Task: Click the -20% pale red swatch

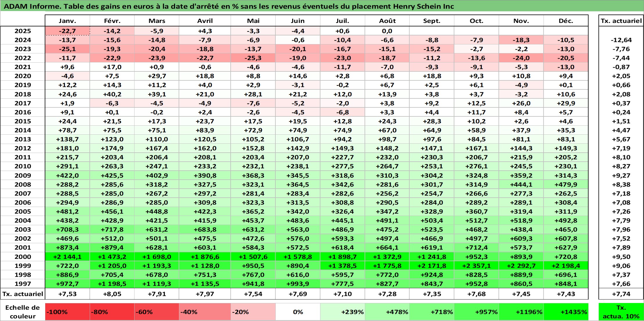Action: click(x=253, y=312)
